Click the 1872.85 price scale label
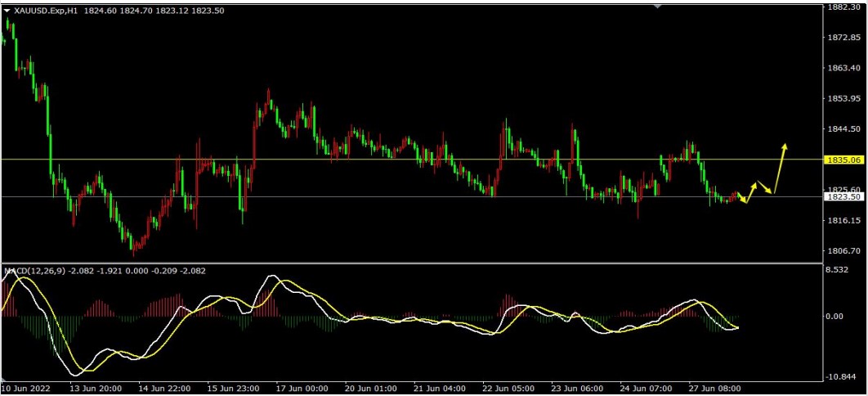868x396 pixels. (844, 38)
